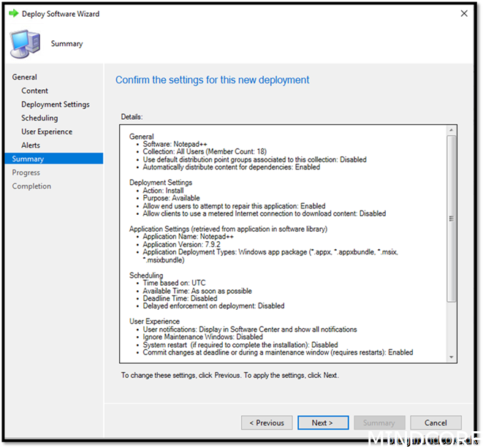Viewport: 483px width, 448px height.
Task: Click the Details scrollbar down arrow
Action: (x=452, y=357)
